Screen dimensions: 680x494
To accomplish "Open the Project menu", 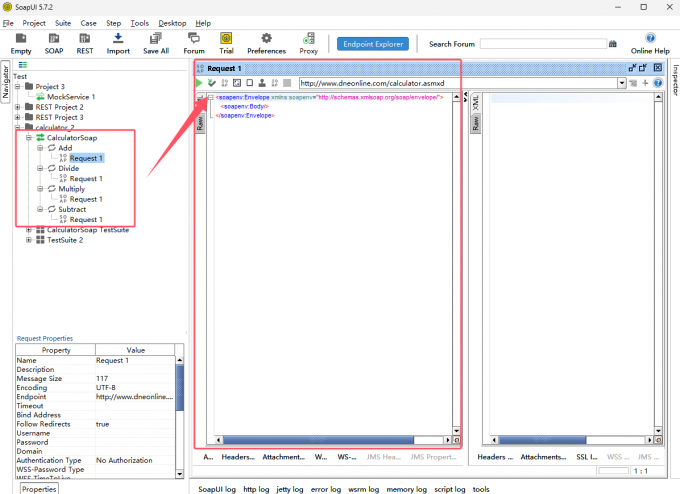I will 34,23.
